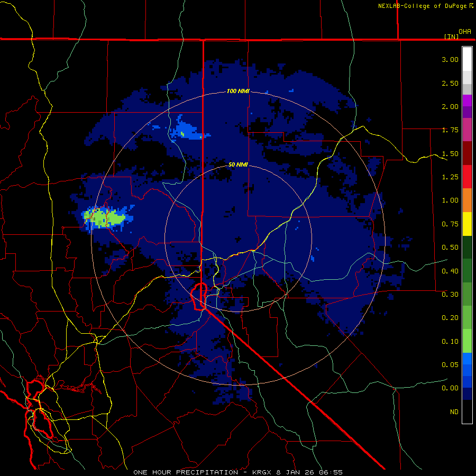476x476 pixels.
Task: Click the "2.00" legend value
Action: pos(450,106)
